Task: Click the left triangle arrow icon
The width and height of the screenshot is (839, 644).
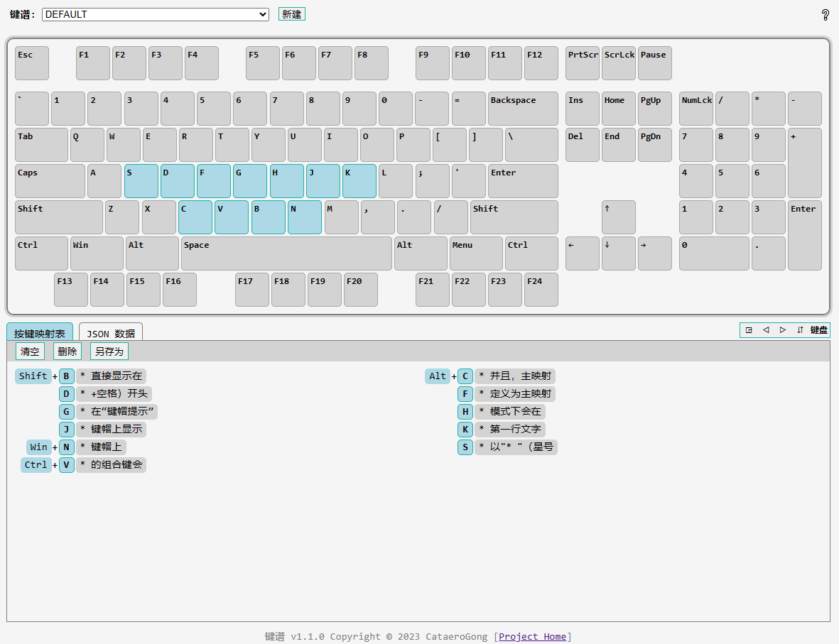Action: click(x=766, y=330)
